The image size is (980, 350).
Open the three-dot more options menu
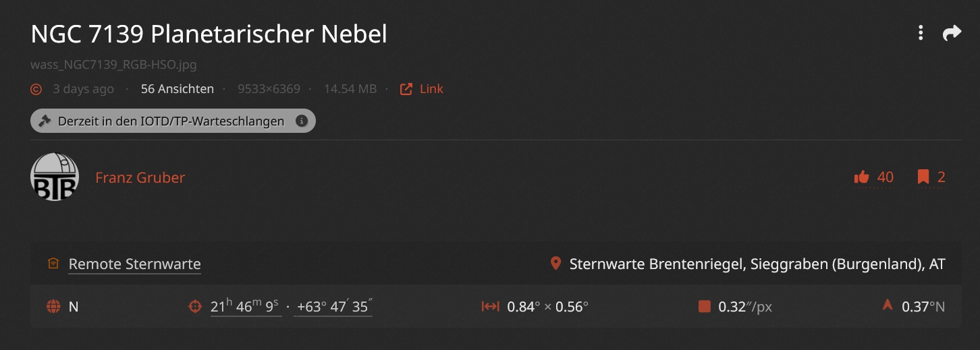921,32
